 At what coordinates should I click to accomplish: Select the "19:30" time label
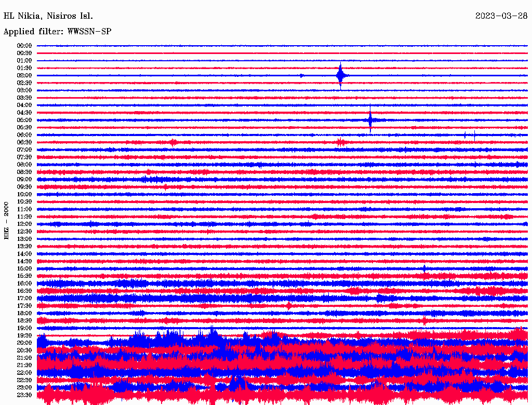[24, 335]
